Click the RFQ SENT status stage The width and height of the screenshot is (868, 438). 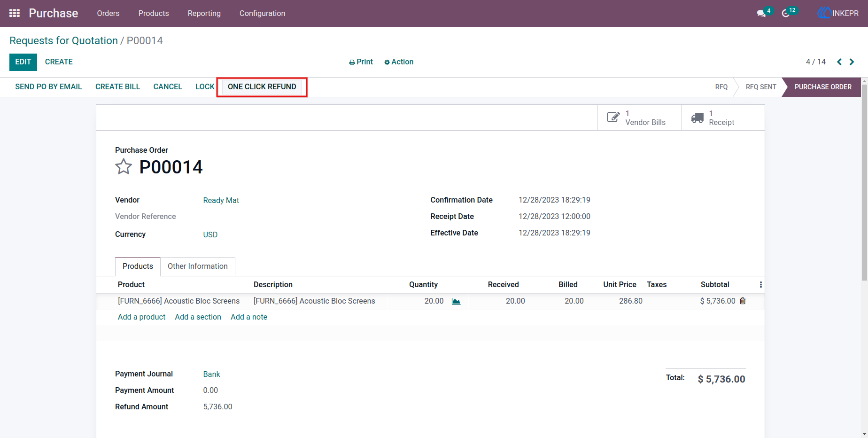point(761,87)
